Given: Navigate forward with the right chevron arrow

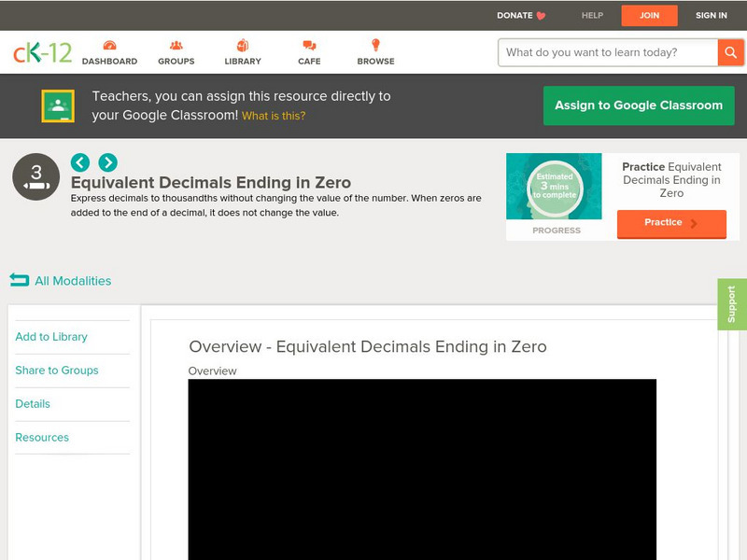Looking at the screenshot, I should click(106, 161).
